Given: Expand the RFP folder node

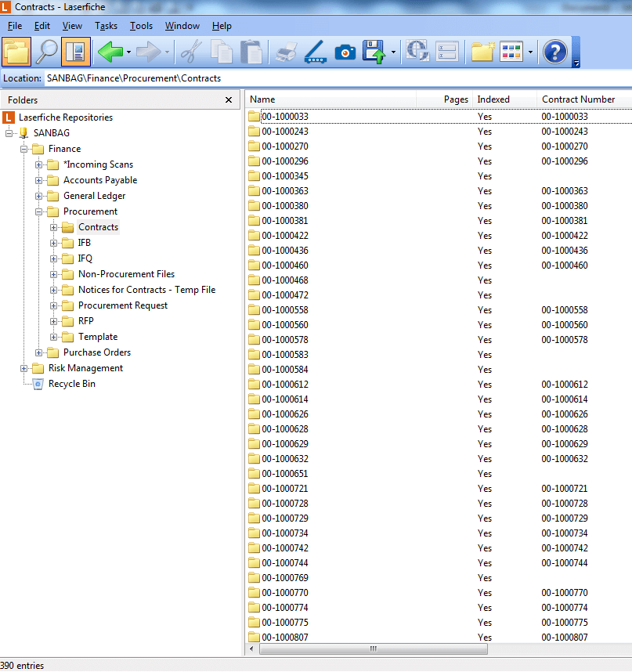Looking at the screenshot, I should [53, 321].
